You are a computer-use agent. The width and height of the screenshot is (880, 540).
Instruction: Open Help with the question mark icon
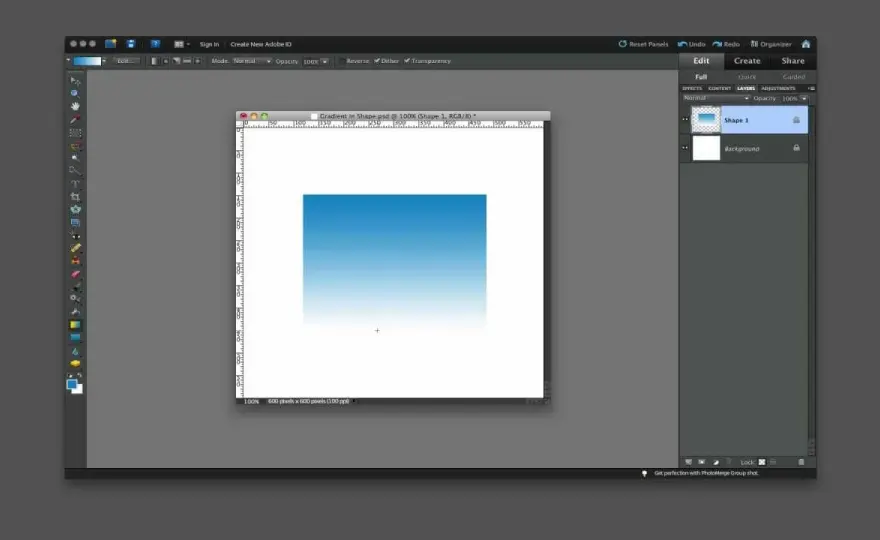pos(155,44)
